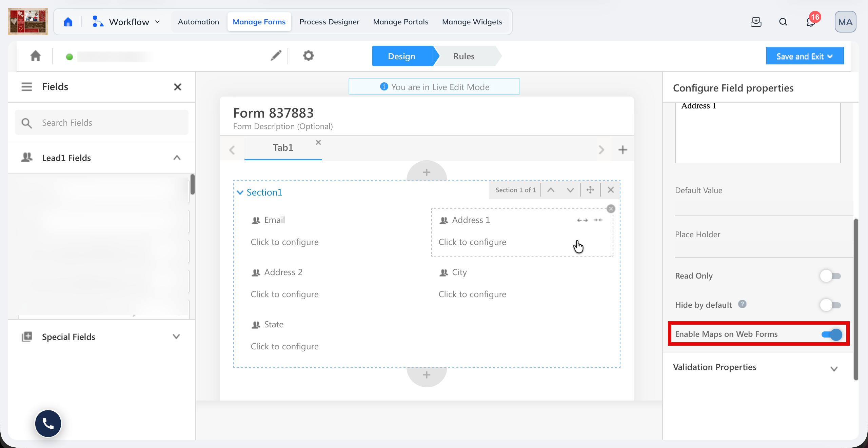The height and width of the screenshot is (448, 868).
Task: Select the Manage Forms tab
Action: (x=259, y=22)
